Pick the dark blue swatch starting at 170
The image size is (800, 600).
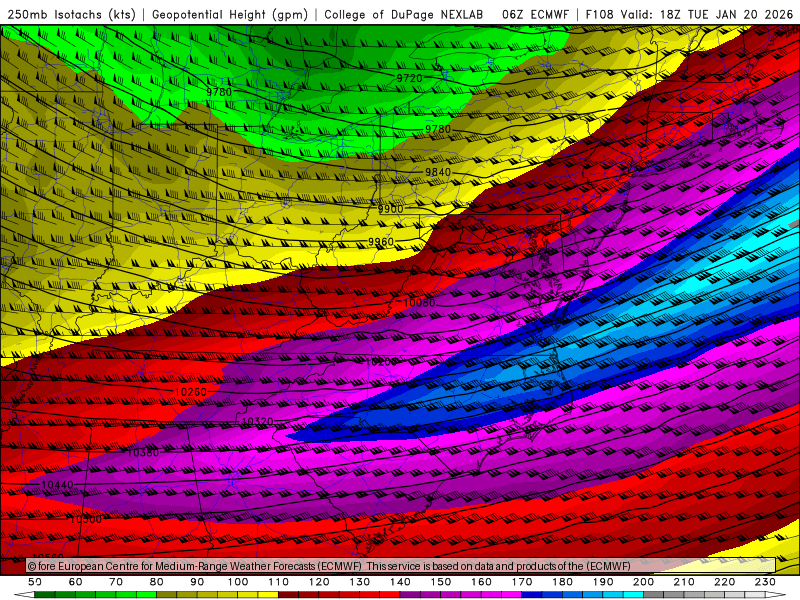[532, 595]
